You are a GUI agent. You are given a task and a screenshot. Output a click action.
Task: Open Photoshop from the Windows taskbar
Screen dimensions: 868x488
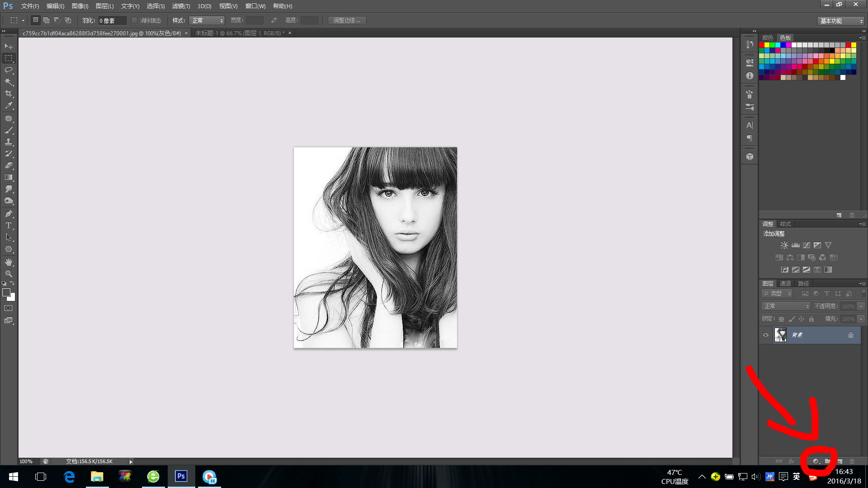181,476
